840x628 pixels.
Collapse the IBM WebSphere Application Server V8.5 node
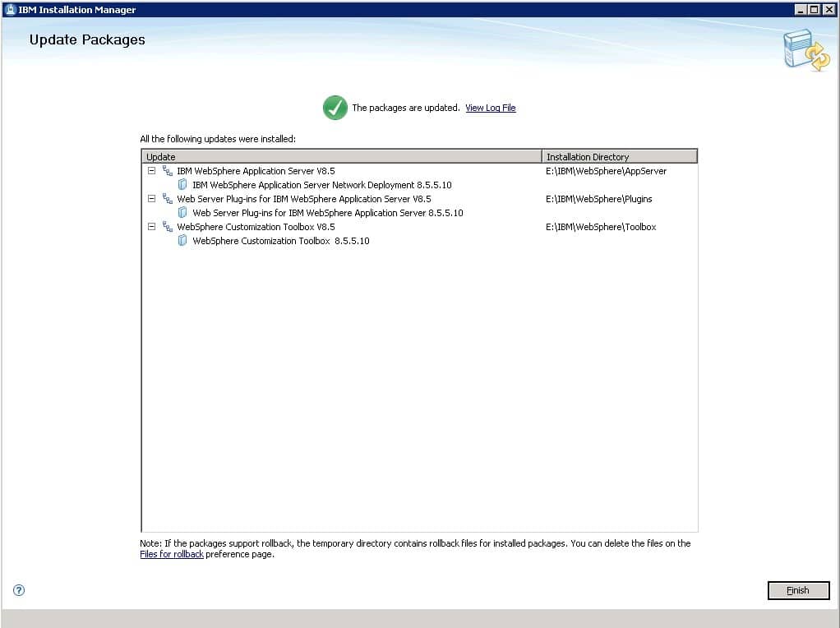[151, 171]
